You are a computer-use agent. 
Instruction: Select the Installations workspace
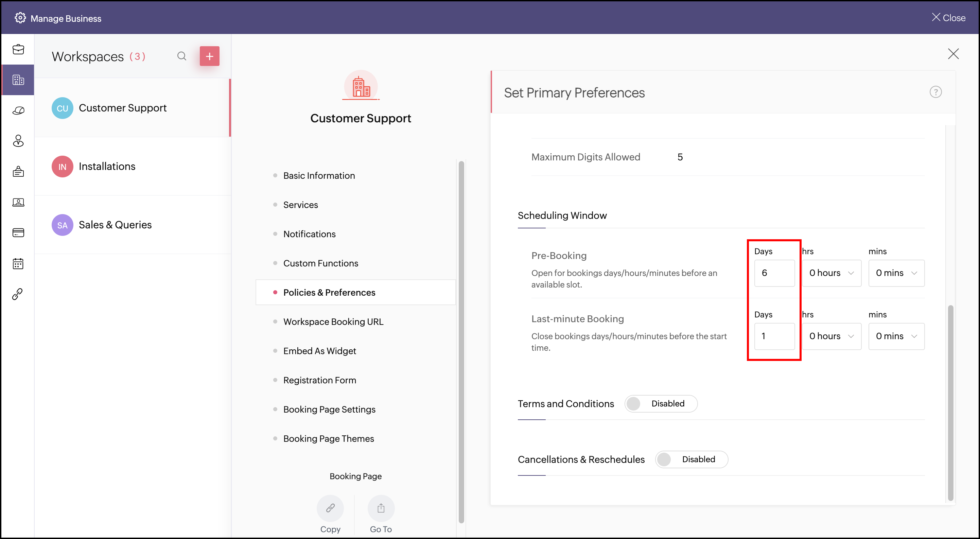click(x=107, y=166)
